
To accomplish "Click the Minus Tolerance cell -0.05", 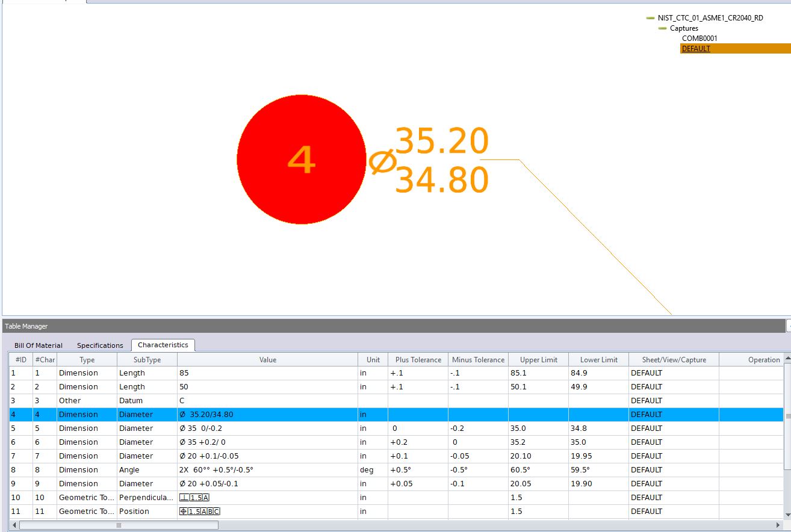I will pyautogui.click(x=479, y=456).
